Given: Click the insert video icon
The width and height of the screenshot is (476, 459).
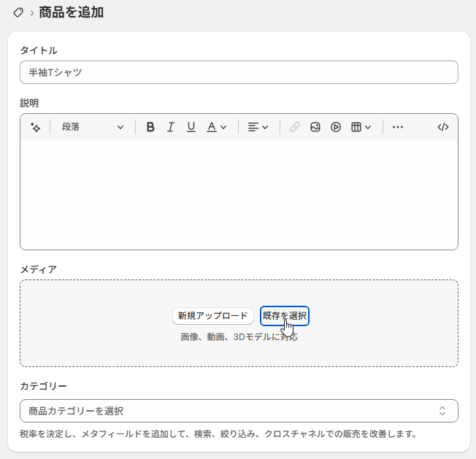Looking at the screenshot, I should (x=335, y=127).
